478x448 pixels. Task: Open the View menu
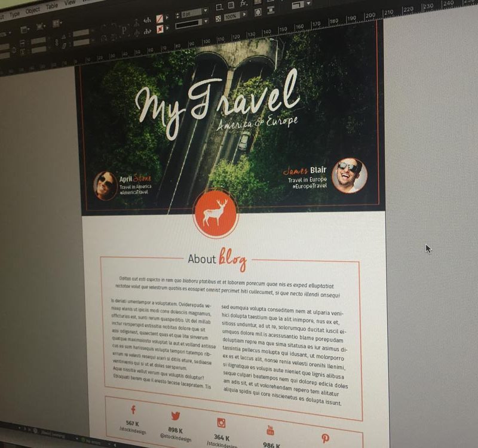click(x=69, y=3)
